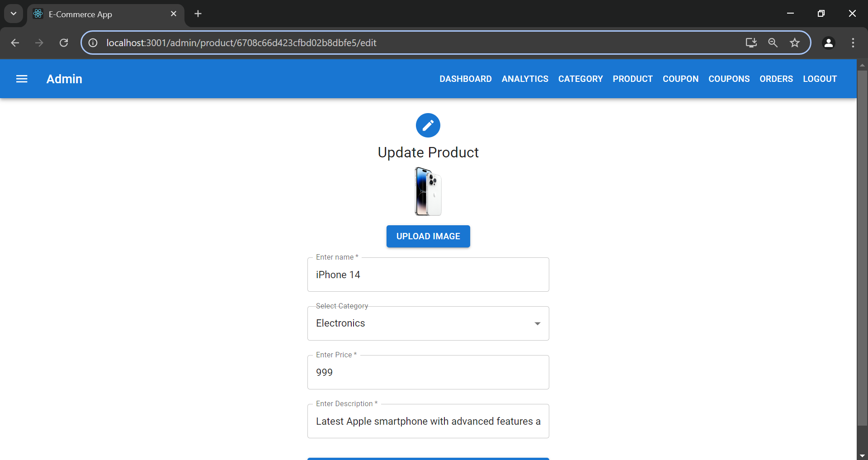This screenshot has width=868, height=460.
Task: Minimize the browser window
Action: [x=790, y=14]
